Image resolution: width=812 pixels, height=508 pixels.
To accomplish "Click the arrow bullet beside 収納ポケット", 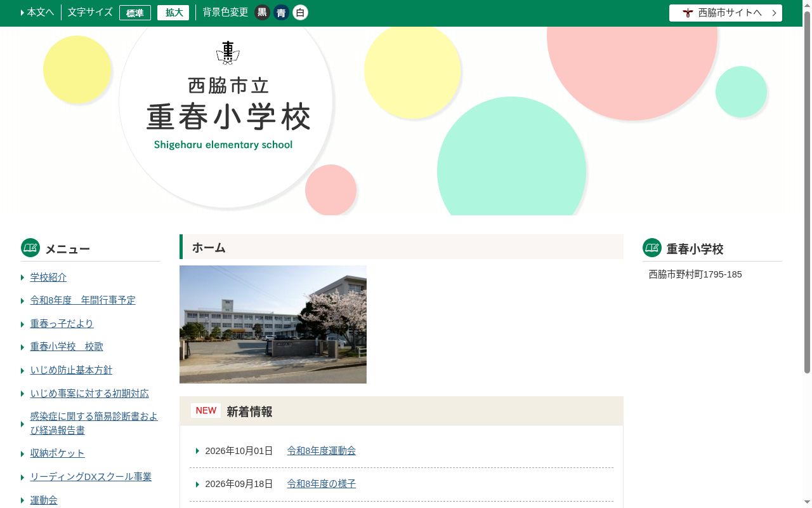I will point(23,453).
